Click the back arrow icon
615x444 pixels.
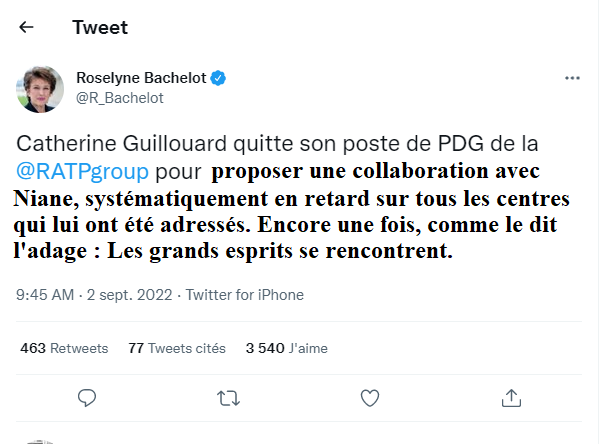(27, 27)
